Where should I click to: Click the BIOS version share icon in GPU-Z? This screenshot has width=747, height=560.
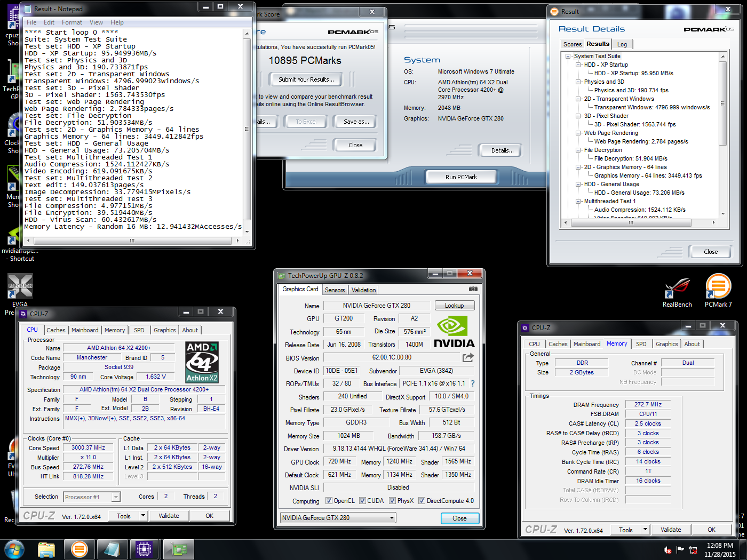click(468, 357)
